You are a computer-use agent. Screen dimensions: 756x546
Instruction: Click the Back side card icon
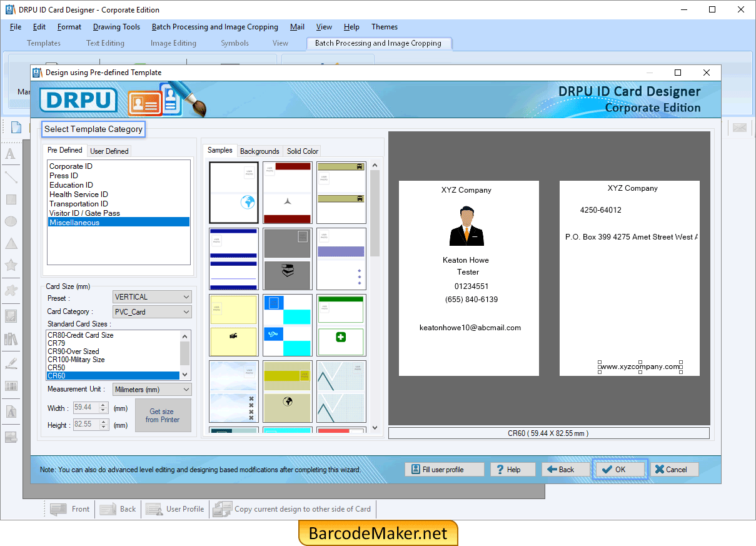tap(108, 509)
